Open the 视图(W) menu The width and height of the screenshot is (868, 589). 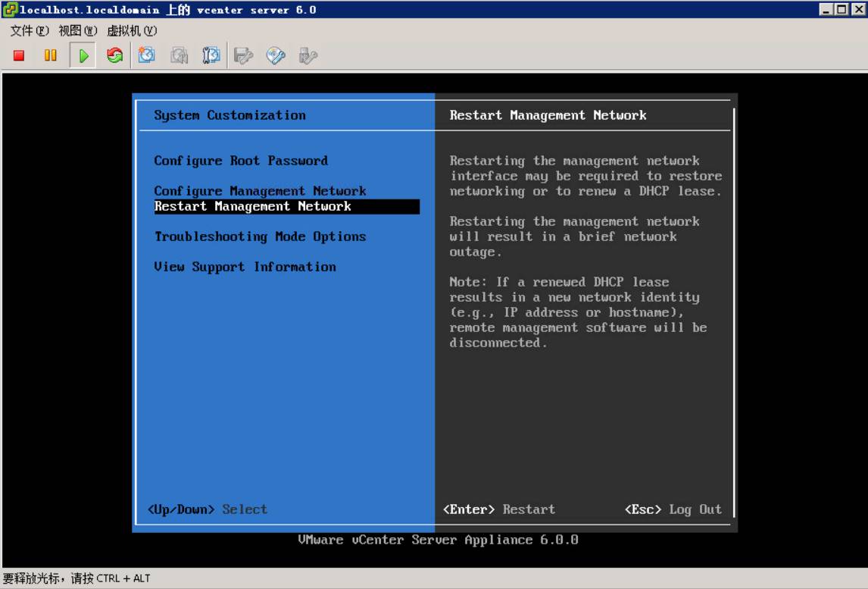click(x=77, y=30)
